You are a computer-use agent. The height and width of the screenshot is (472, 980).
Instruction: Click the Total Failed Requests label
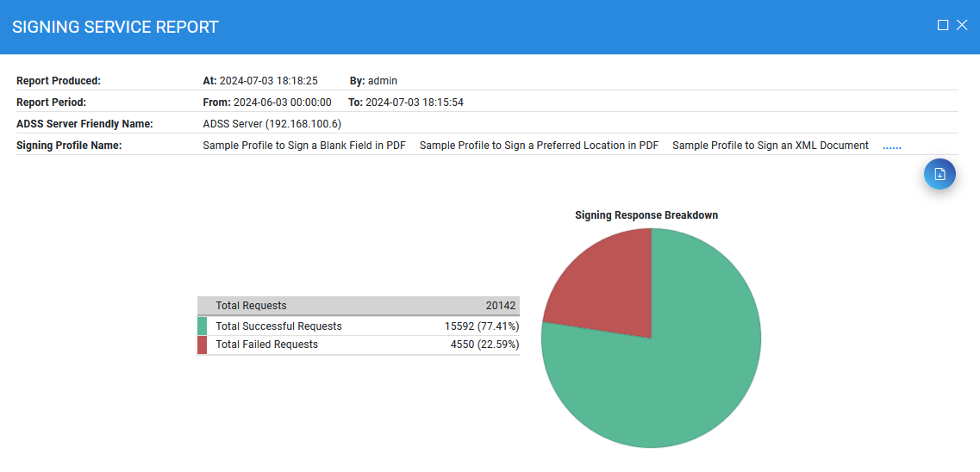point(266,345)
